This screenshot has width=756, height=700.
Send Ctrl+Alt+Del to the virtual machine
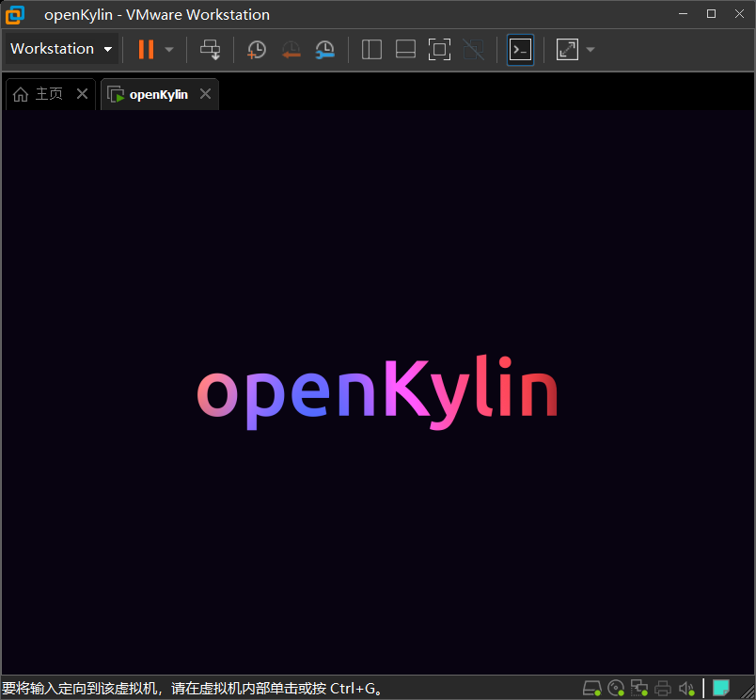[x=211, y=49]
